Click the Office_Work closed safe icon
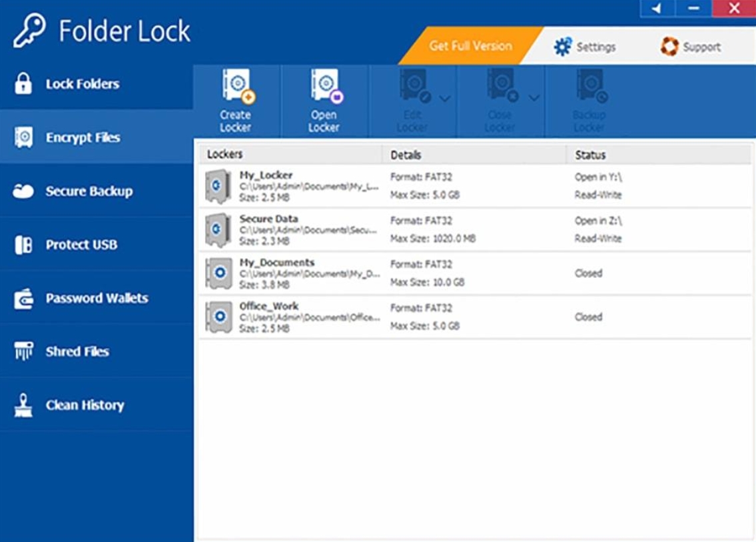 (218, 317)
